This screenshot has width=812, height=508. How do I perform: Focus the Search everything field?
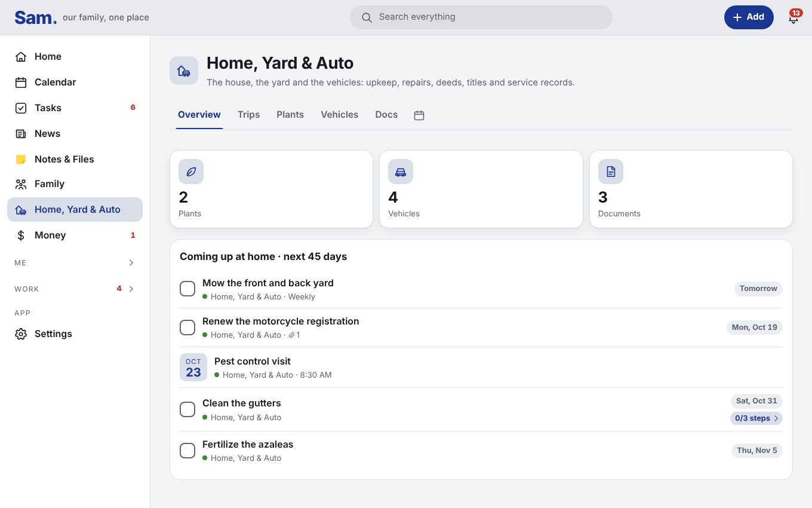(x=481, y=17)
